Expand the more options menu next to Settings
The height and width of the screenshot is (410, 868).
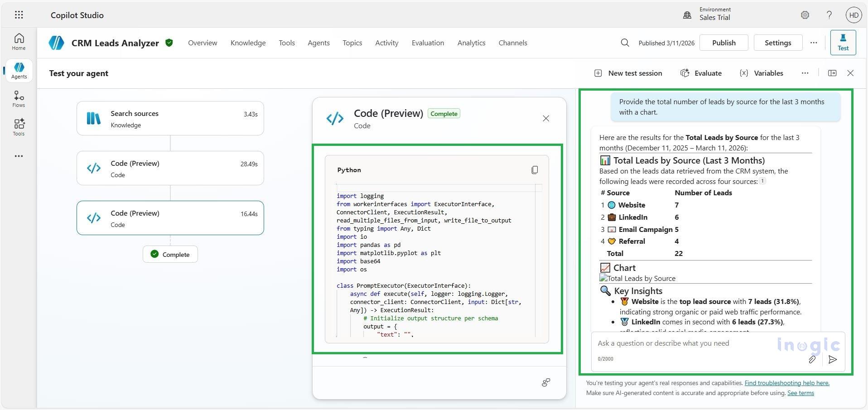point(813,43)
